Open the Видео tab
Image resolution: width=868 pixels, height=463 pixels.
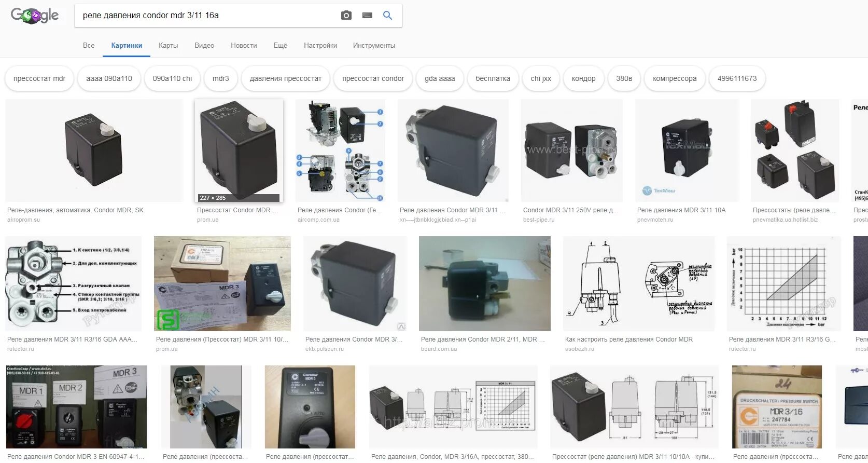pos(204,46)
